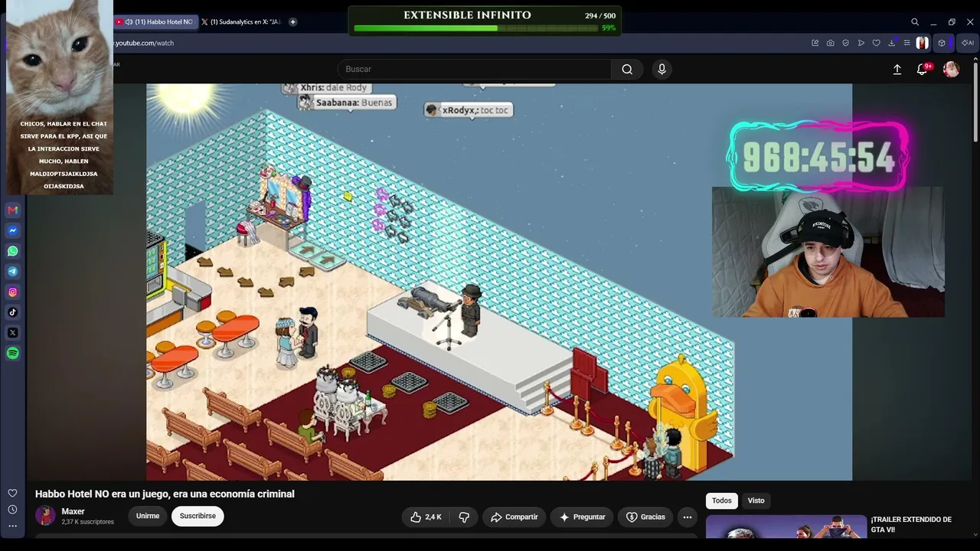Screen dimensions: 980x551
Task: Open X (Twitter) from the browser sidebar
Action: pos(13,333)
